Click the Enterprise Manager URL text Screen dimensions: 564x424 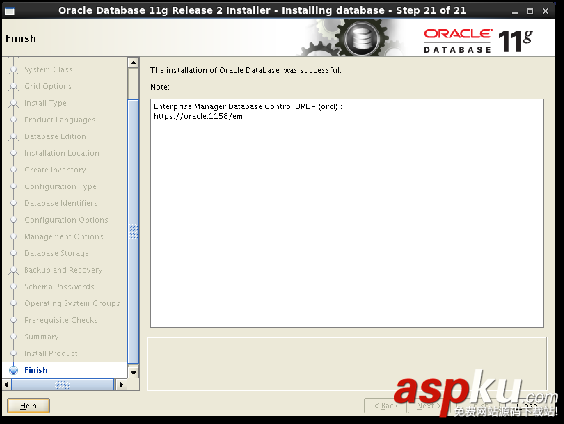pos(198,116)
